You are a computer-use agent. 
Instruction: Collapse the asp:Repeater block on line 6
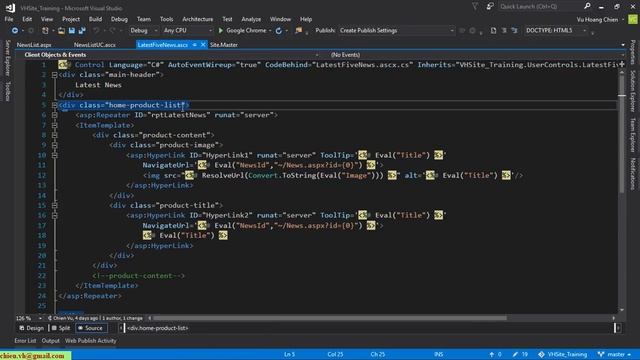pos(54,115)
